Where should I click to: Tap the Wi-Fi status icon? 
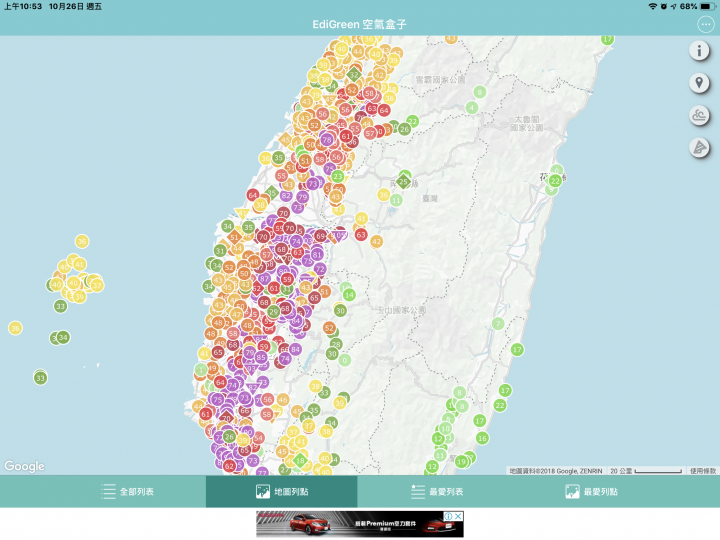point(652,6)
